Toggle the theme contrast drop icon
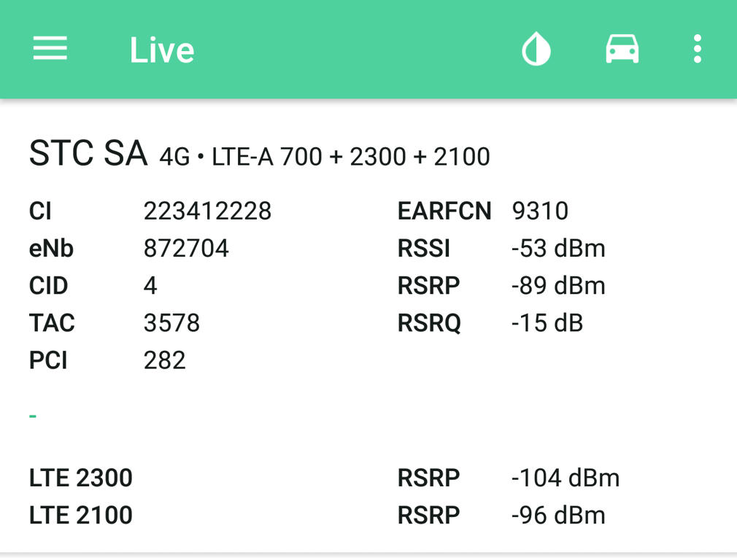737x560 pixels. coord(536,48)
